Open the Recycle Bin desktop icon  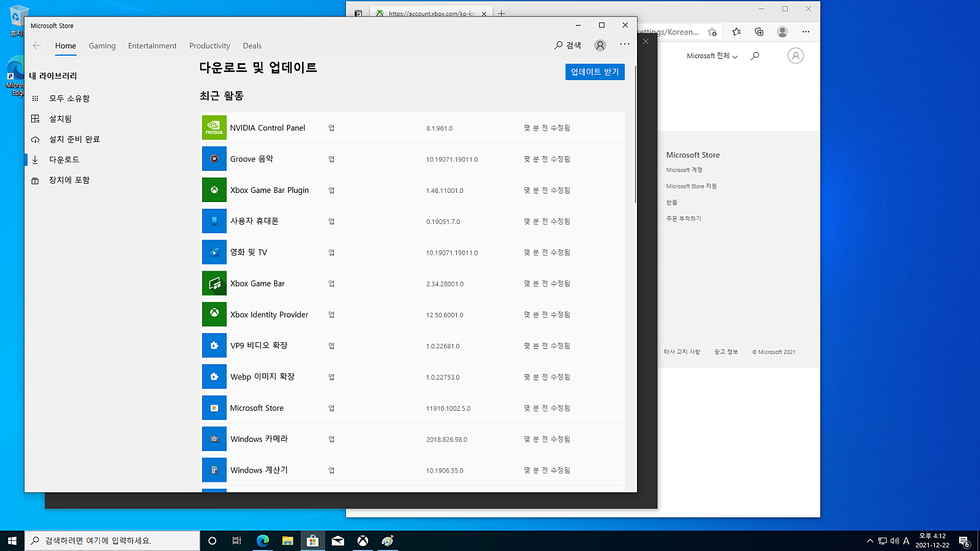[x=18, y=20]
